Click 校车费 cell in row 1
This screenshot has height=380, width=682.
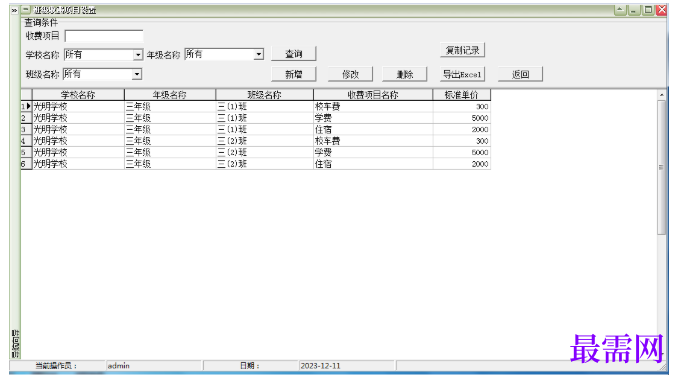(373, 106)
